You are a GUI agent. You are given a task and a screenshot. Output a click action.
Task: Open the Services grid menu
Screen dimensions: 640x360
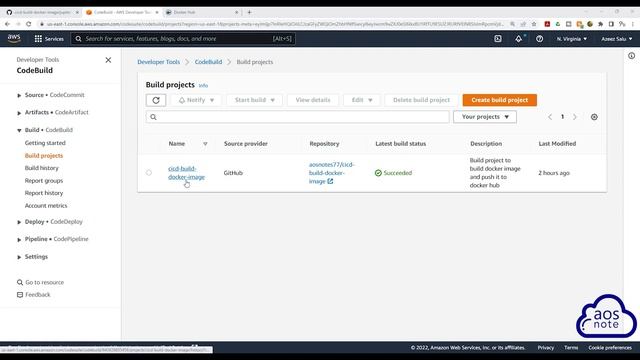49,39
